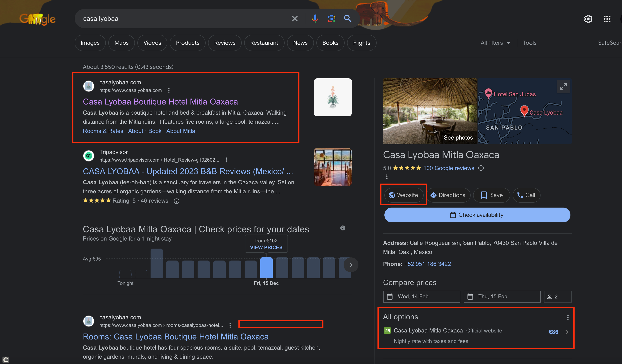Expand the All filters dropdown
The width and height of the screenshot is (622, 364).
pos(495,43)
